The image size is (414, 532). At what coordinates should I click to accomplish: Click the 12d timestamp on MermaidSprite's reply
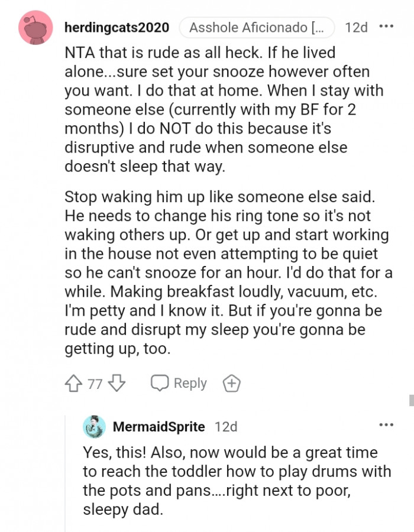(225, 426)
